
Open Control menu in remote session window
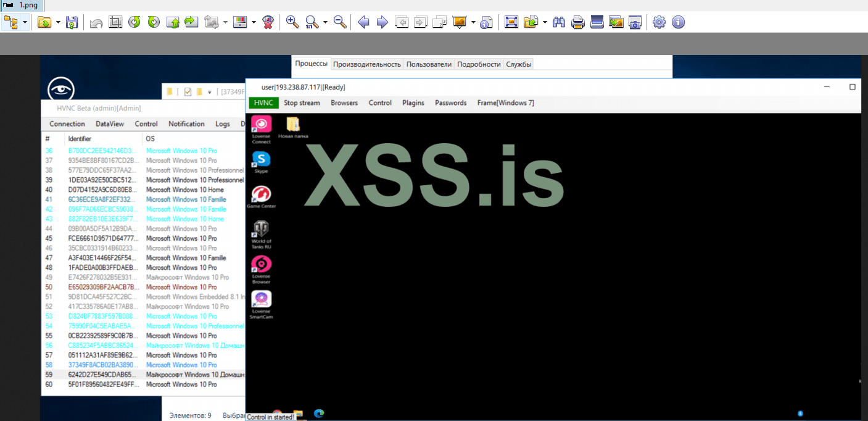[380, 102]
